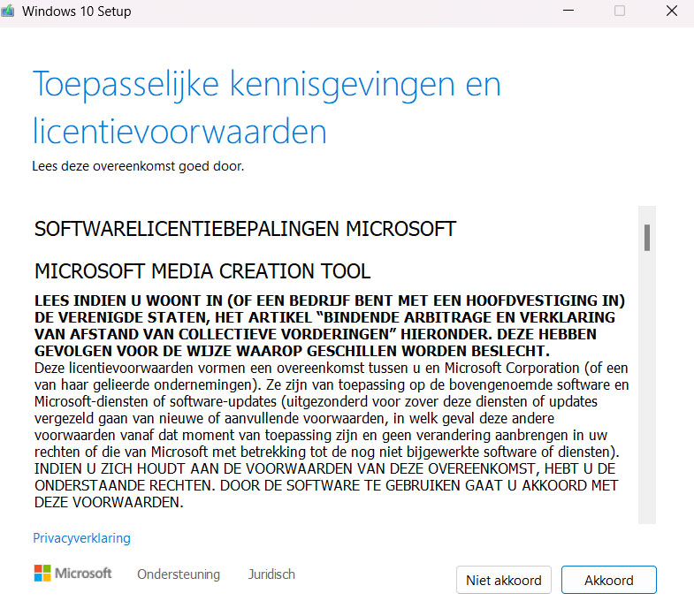694x616 pixels.
Task: Click the Akkoord button
Action: (608, 580)
